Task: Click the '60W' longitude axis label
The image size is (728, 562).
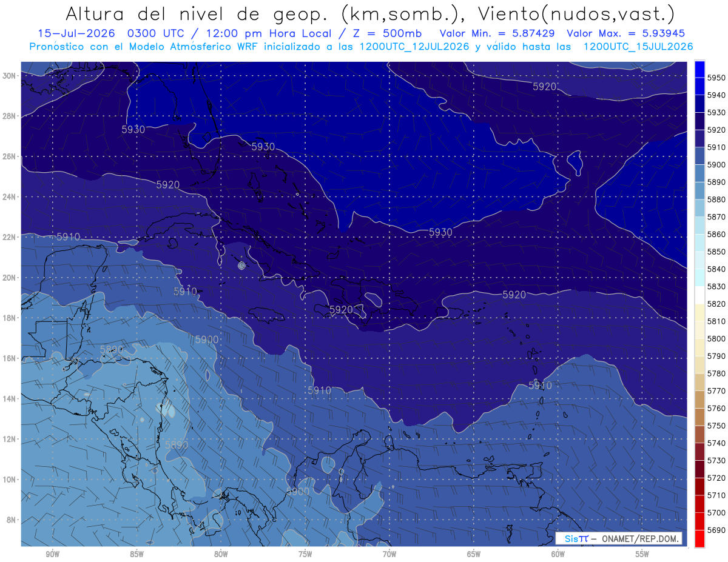Action: coord(558,554)
